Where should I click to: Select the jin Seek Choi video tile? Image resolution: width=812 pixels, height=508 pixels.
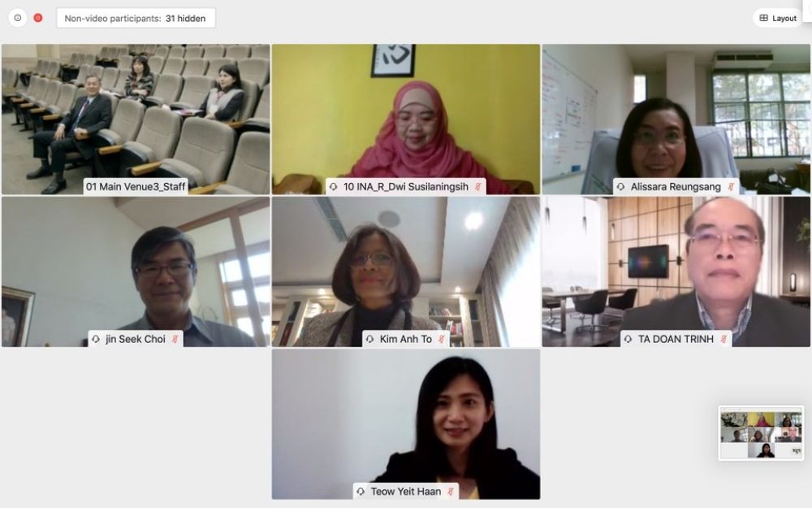pos(136,271)
